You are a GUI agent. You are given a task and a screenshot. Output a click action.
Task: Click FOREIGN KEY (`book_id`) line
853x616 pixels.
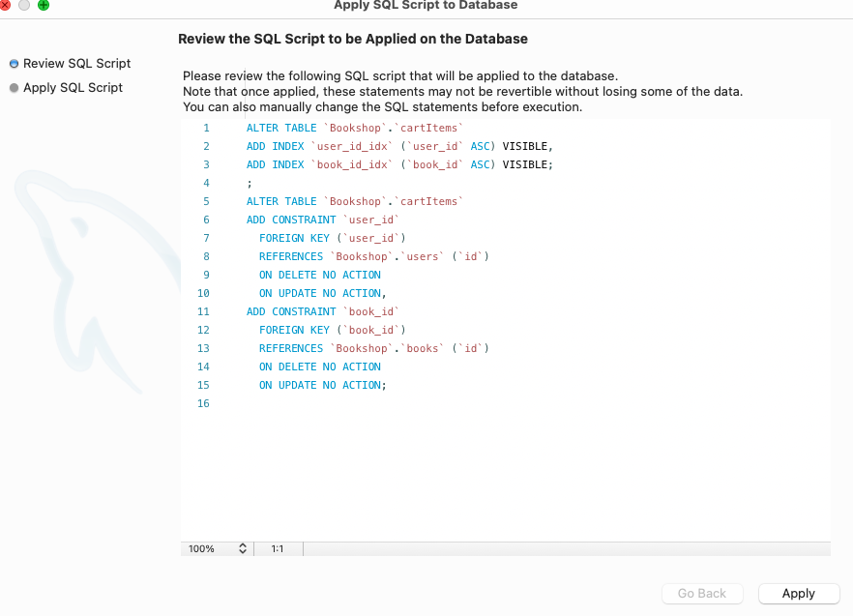pos(333,331)
